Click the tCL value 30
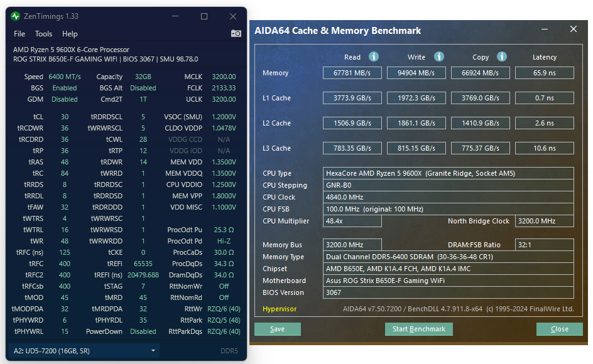Image resolution: width=593 pixels, height=364 pixels. (x=65, y=117)
